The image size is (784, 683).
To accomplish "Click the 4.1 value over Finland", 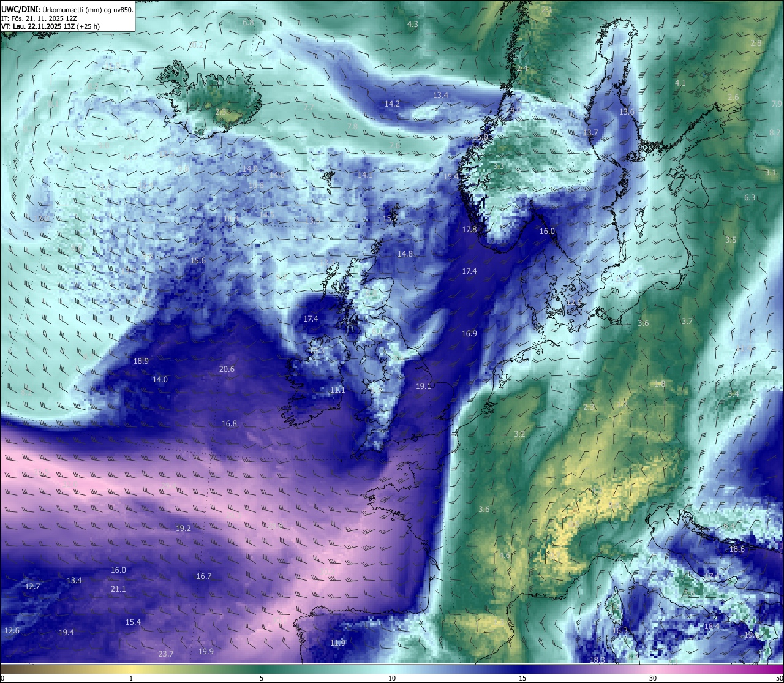I will point(680,83).
